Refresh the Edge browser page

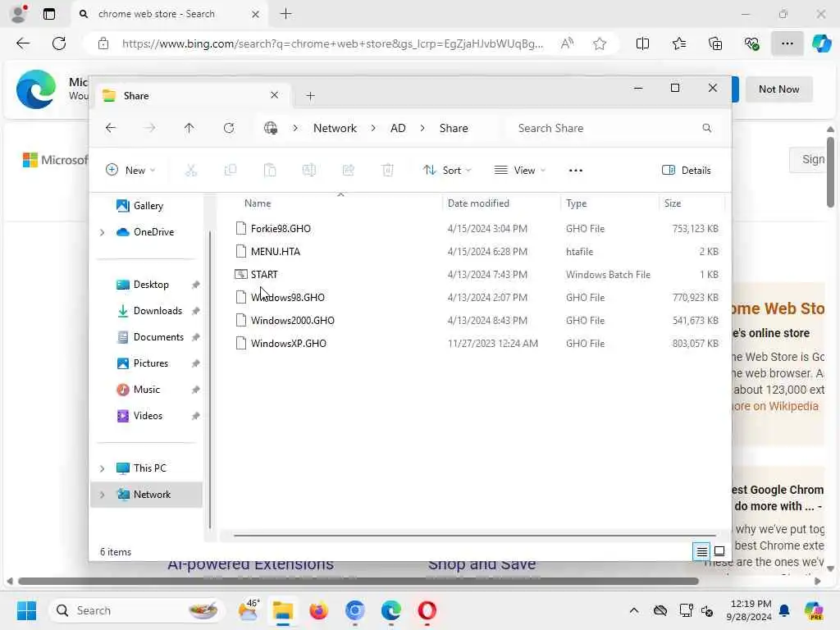pyautogui.click(x=59, y=43)
